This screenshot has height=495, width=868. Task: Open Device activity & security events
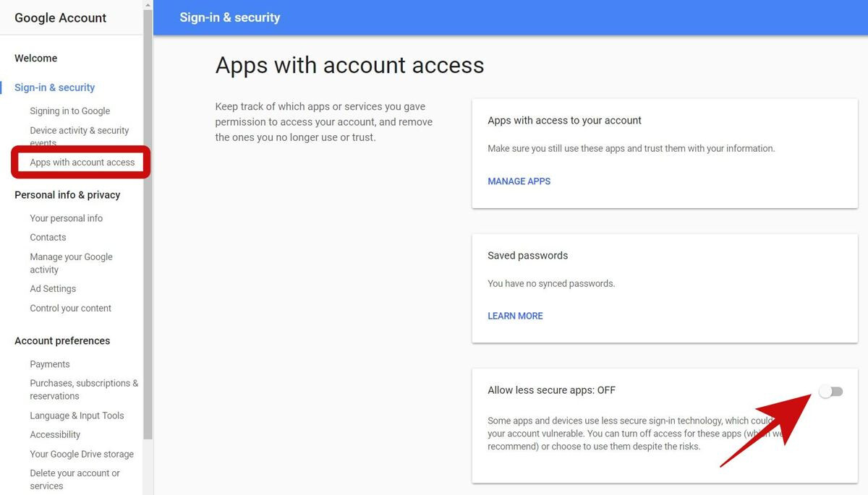(x=79, y=131)
